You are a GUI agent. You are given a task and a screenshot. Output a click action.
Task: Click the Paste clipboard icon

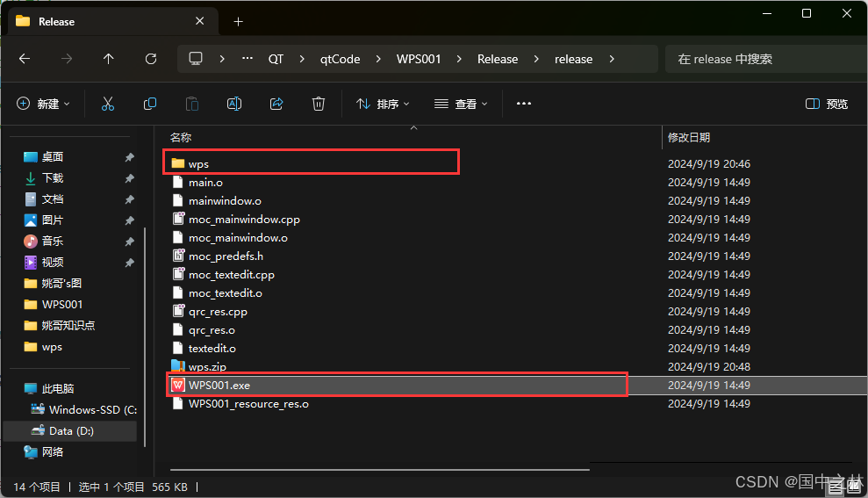[x=192, y=104]
